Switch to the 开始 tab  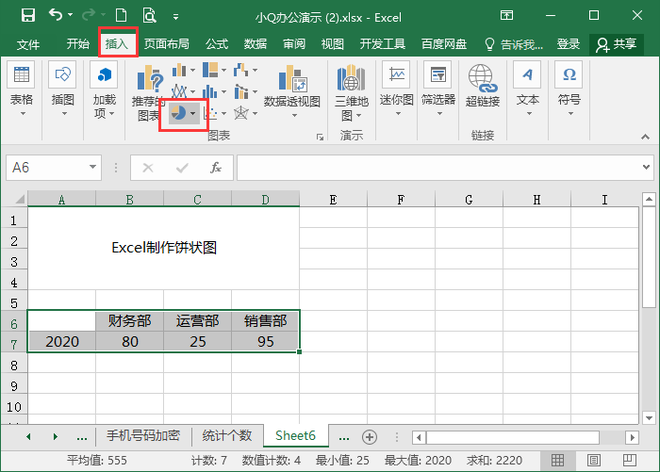[x=78, y=44]
